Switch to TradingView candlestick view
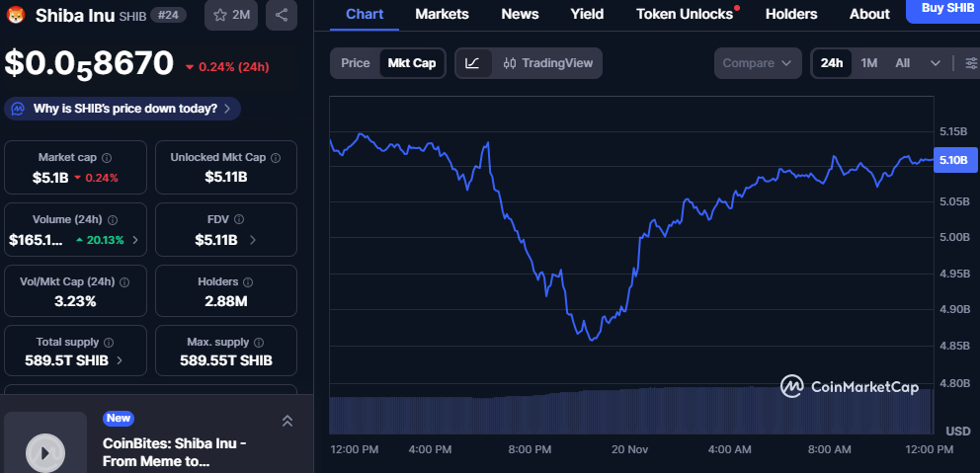This screenshot has width=980, height=473. pyautogui.click(x=548, y=63)
